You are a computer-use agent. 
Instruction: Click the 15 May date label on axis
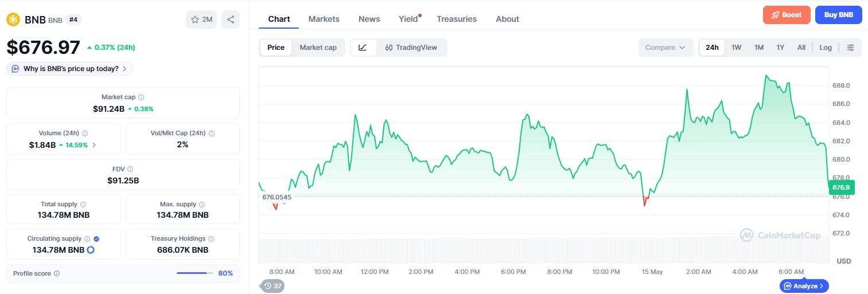[x=652, y=272]
